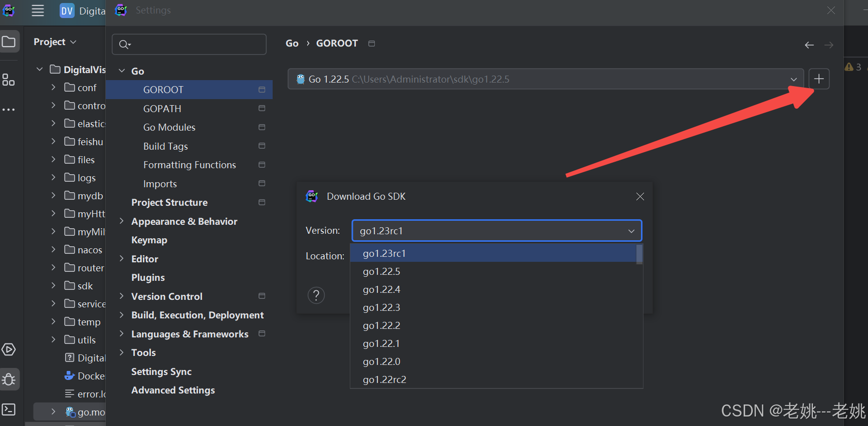Expand Build, Execution, Deployment settings

122,314
